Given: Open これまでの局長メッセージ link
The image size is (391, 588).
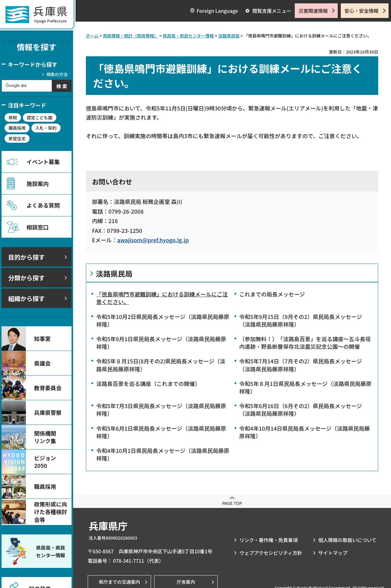Looking at the screenshot, I should 272,294.
